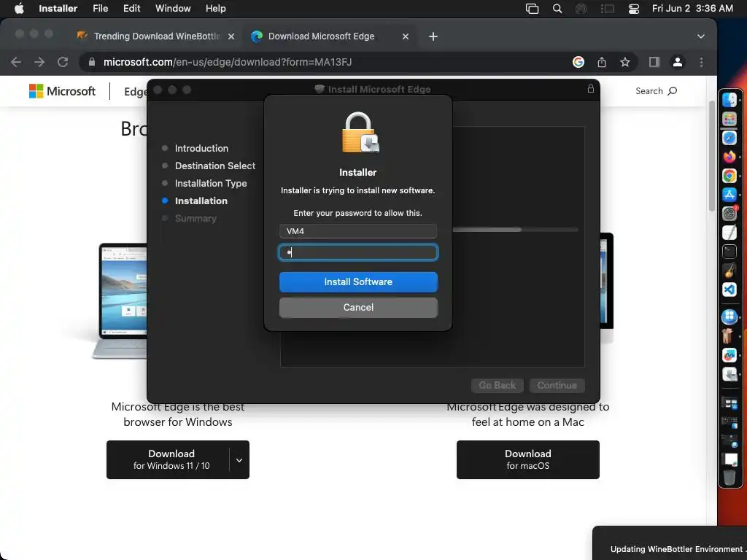Focus the password field in the dialog
The height and width of the screenshot is (560, 747).
pyautogui.click(x=358, y=252)
